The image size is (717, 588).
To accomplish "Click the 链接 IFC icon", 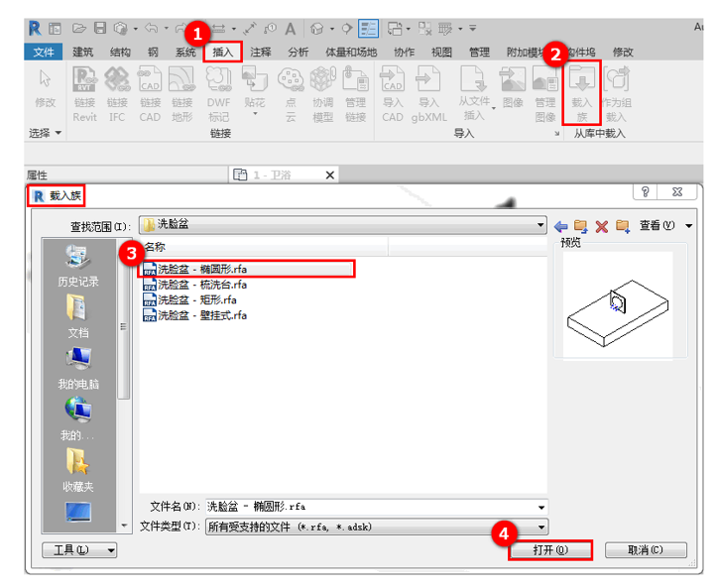I will pos(117,78).
